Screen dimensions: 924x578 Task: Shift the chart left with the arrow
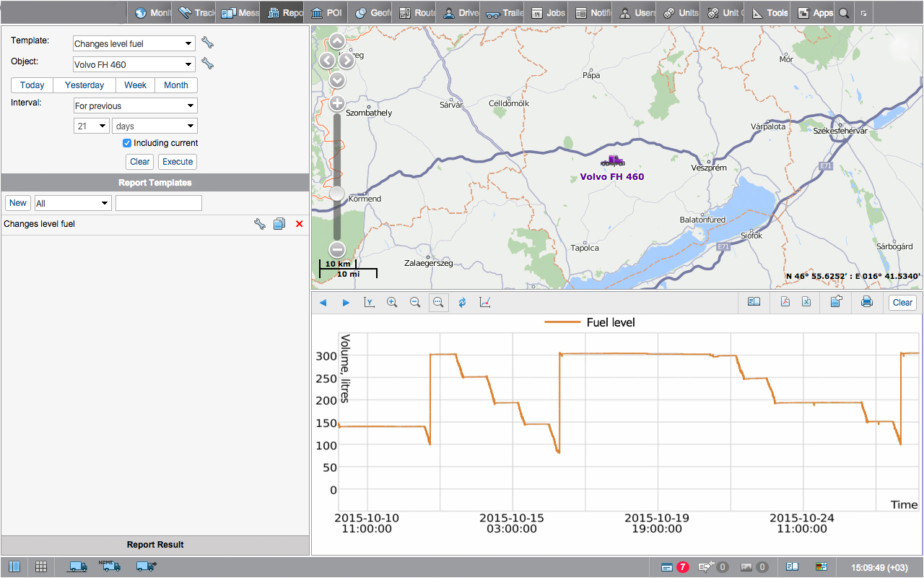[x=323, y=303]
